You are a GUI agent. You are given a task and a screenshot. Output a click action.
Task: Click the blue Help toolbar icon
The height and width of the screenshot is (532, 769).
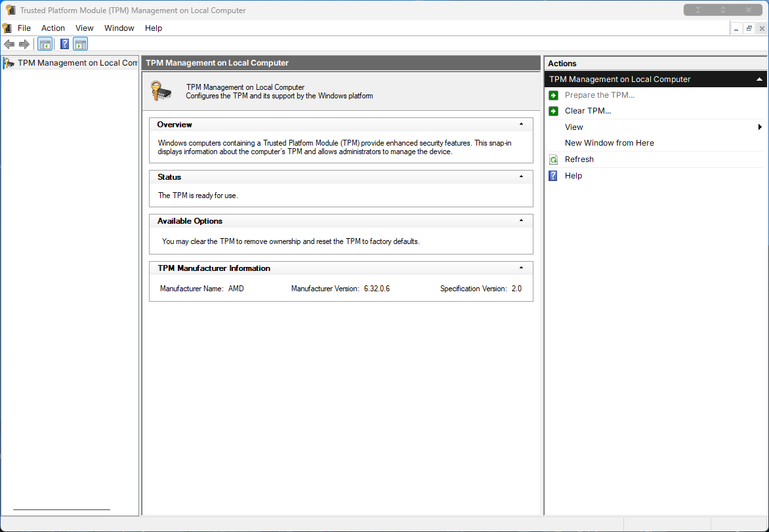point(64,44)
